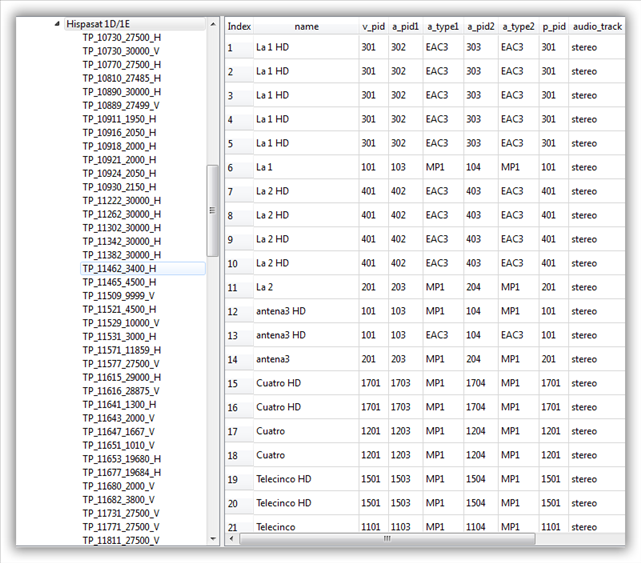Select transponder TP_10911_1950_H
The height and width of the screenshot is (563, 641).
pyautogui.click(x=119, y=119)
